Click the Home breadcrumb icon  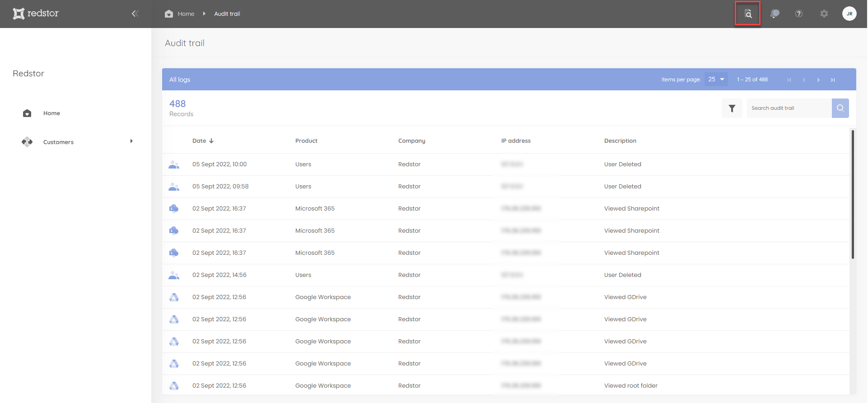click(x=169, y=14)
